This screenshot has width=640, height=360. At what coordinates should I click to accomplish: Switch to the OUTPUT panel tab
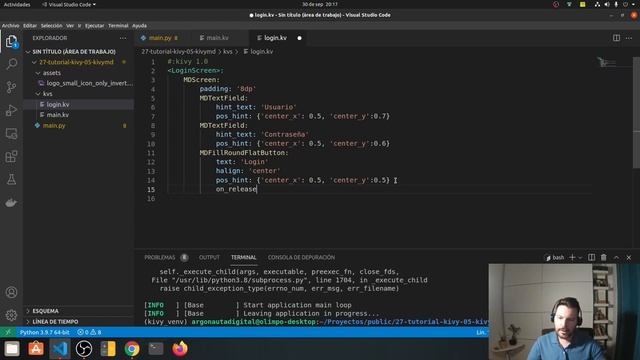(x=209, y=258)
